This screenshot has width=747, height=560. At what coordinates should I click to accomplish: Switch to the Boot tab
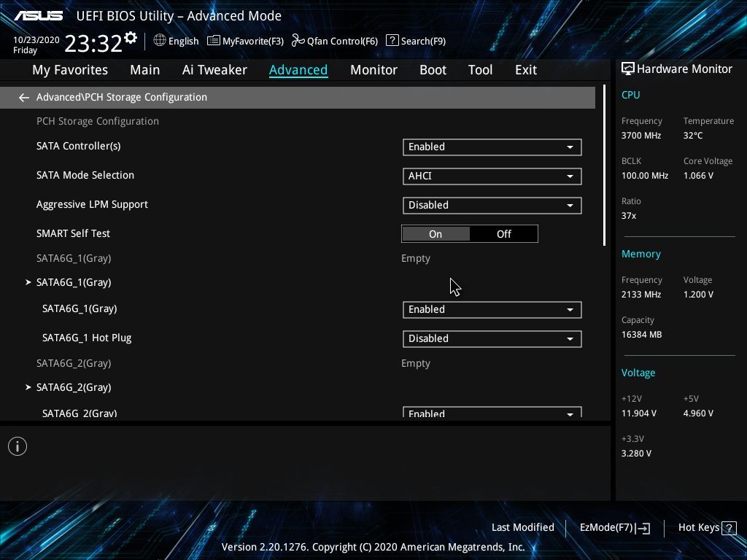[433, 70]
